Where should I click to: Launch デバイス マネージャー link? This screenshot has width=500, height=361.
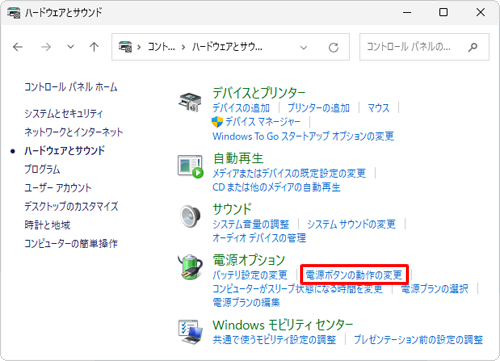[x=263, y=122]
